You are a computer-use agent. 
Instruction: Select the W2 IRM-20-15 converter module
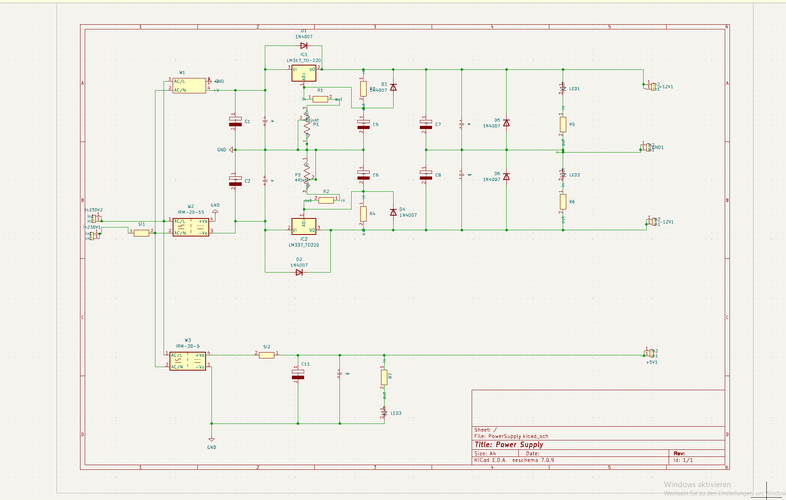(x=190, y=227)
